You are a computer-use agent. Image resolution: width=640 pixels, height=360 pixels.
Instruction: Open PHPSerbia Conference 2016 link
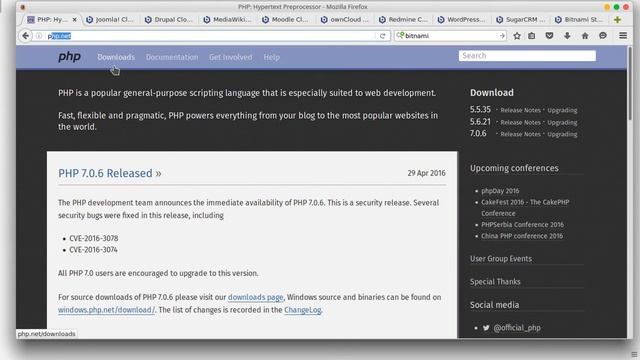pos(522,224)
